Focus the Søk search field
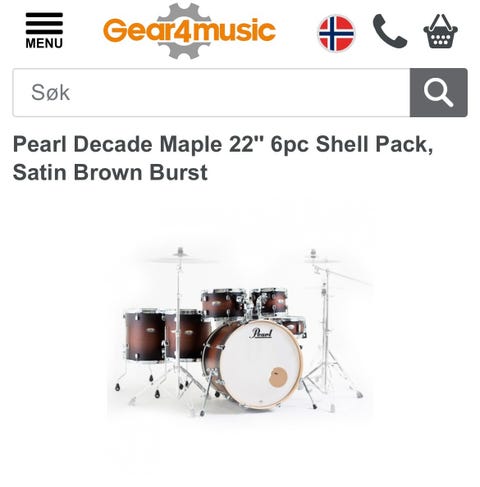Image resolution: width=480 pixels, height=487 pixels. click(x=211, y=93)
